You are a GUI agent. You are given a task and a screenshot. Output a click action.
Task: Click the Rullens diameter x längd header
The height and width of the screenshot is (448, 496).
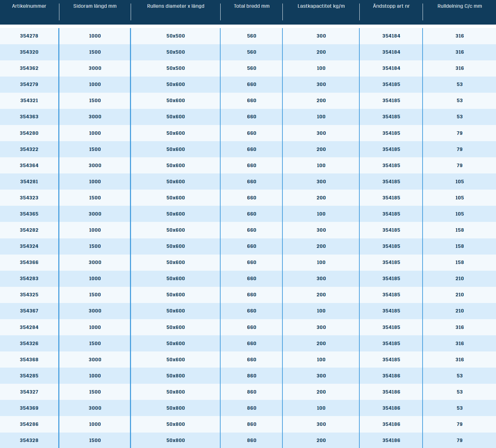click(176, 6)
